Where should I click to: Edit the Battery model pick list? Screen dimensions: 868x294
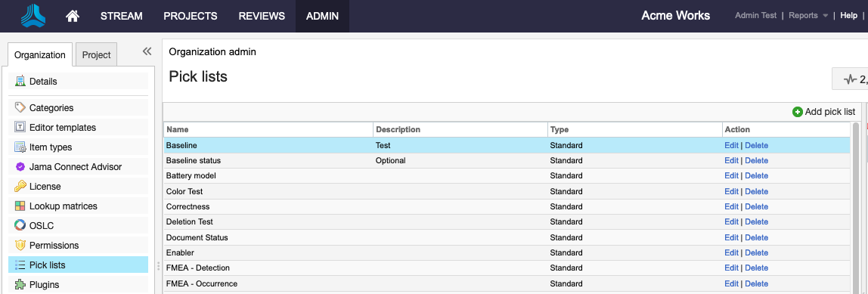731,175
